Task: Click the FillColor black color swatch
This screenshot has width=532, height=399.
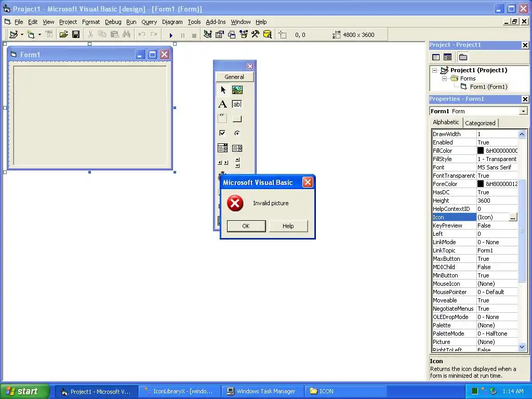Action: 481,151
